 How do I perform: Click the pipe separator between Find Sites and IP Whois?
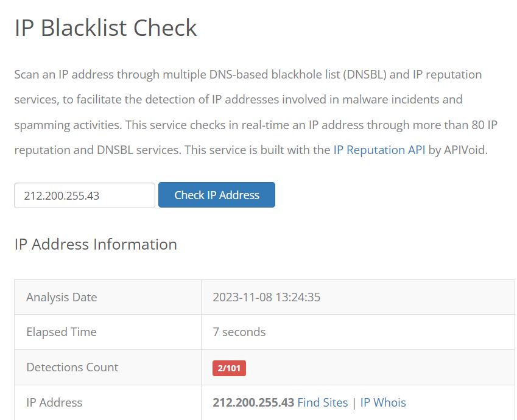point(354,403)
